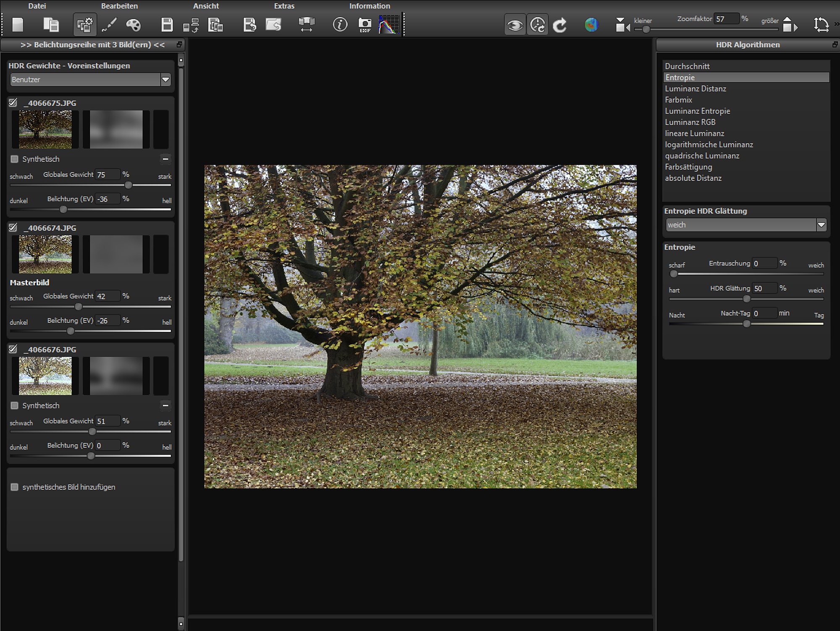Open the heat map globe icon
The image size is (840, 631).
coord(591,25)
